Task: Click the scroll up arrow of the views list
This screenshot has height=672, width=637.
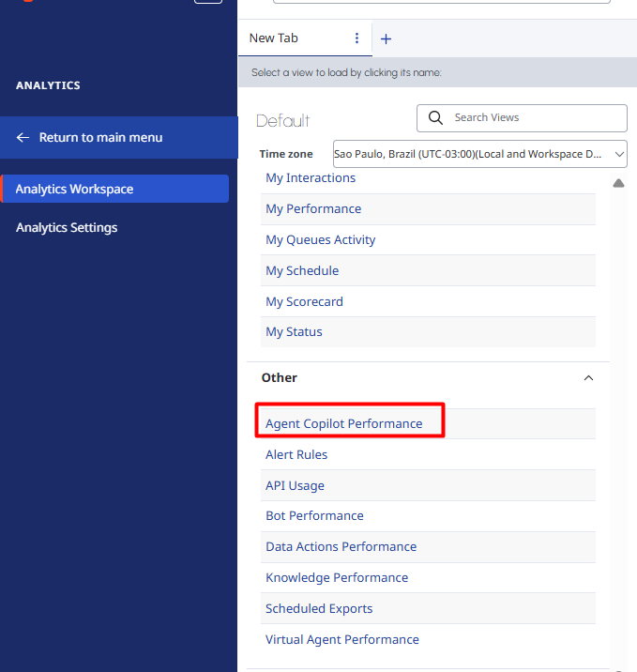Action: (618, 183)
